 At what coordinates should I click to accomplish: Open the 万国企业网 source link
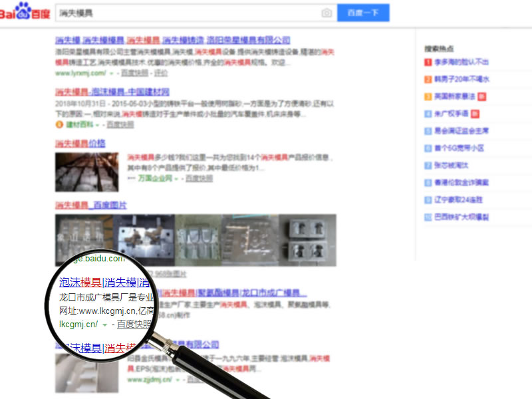(x=155, y=178)
